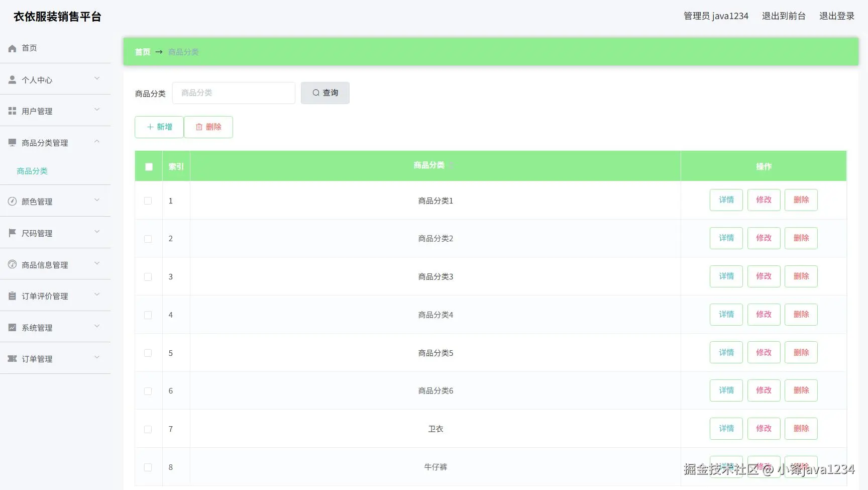Click the home icon in the sidebar

13,48
